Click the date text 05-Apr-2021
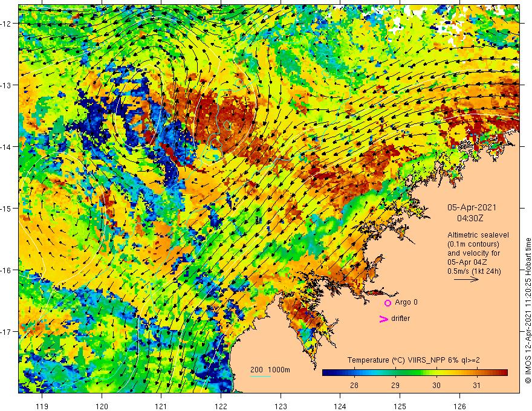Image resolution: width=532 pixels, height=411 pixels. pos(472,207)
